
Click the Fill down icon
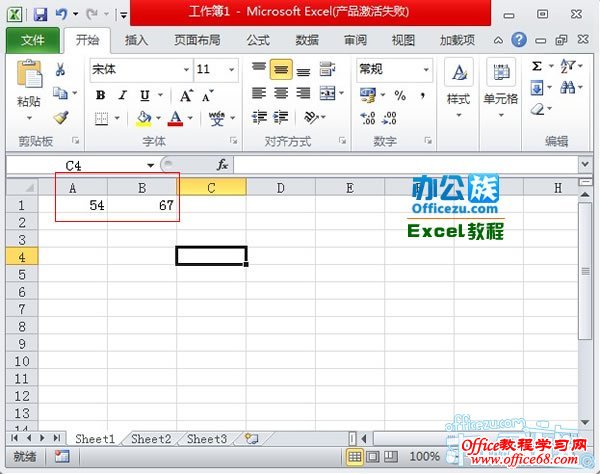point(537,88)
